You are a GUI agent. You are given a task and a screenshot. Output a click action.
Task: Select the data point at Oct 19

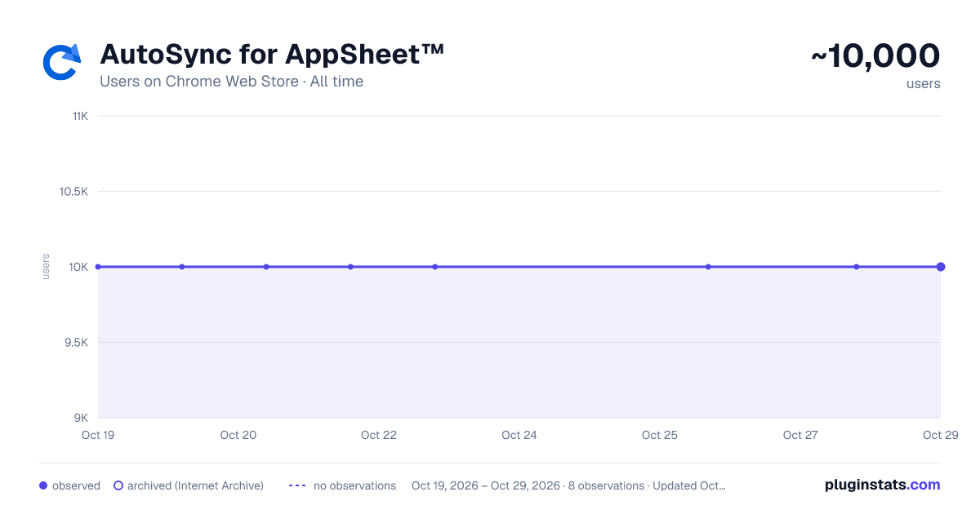click(98, 267)
